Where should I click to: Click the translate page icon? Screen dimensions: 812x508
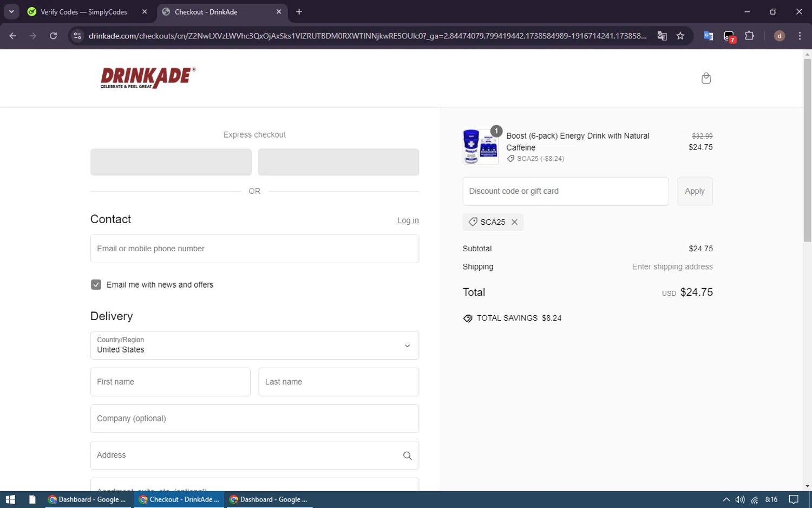coord(662,36)
